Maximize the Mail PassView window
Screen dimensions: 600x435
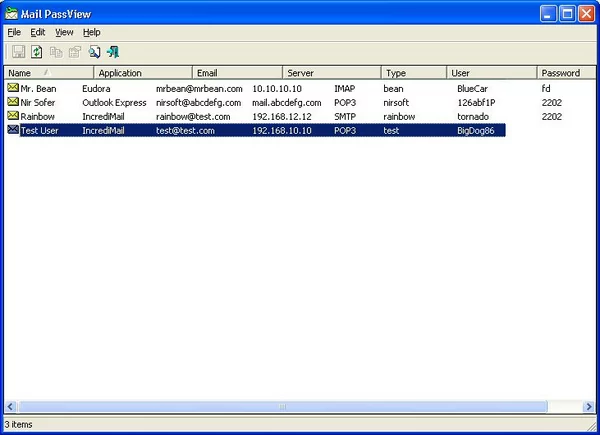click(567, 14)
